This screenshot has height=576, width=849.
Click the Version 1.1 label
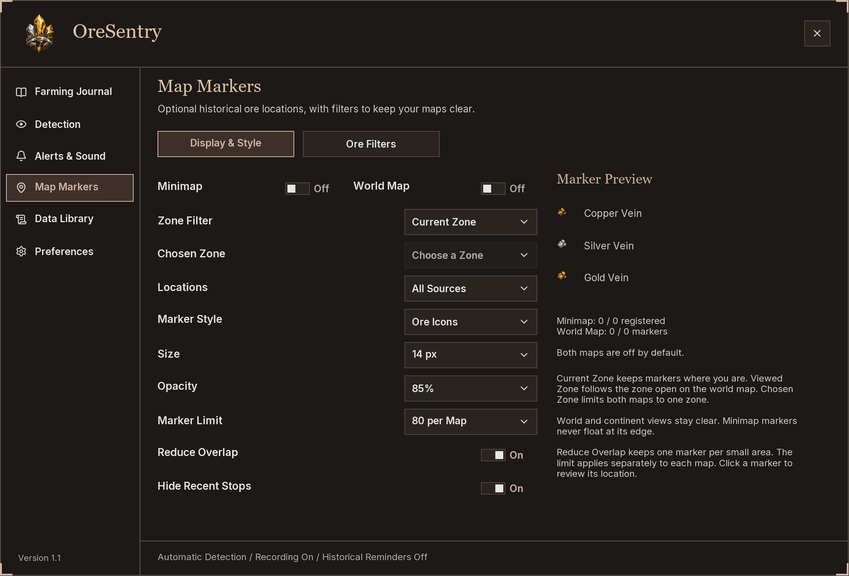(40, 558)
